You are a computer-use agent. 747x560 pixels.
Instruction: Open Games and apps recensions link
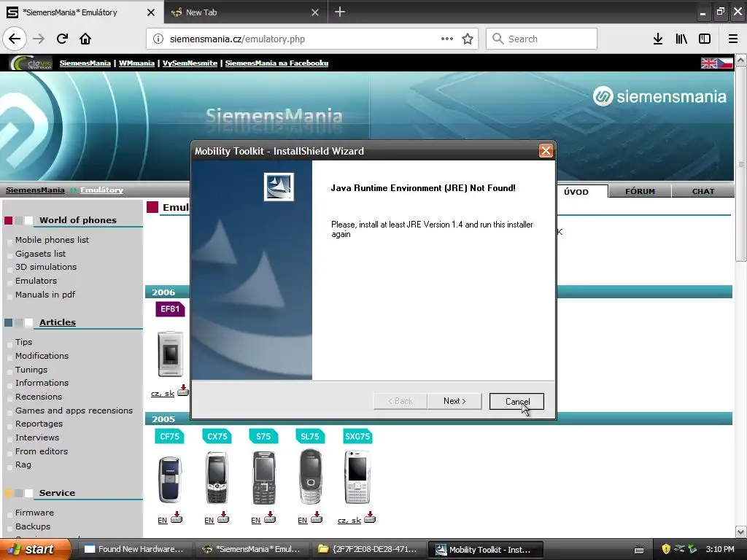click(x=74, y=410)
